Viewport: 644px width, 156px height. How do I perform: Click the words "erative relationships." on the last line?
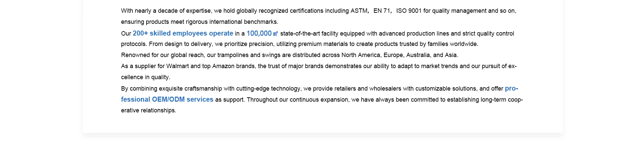point(149,110)
